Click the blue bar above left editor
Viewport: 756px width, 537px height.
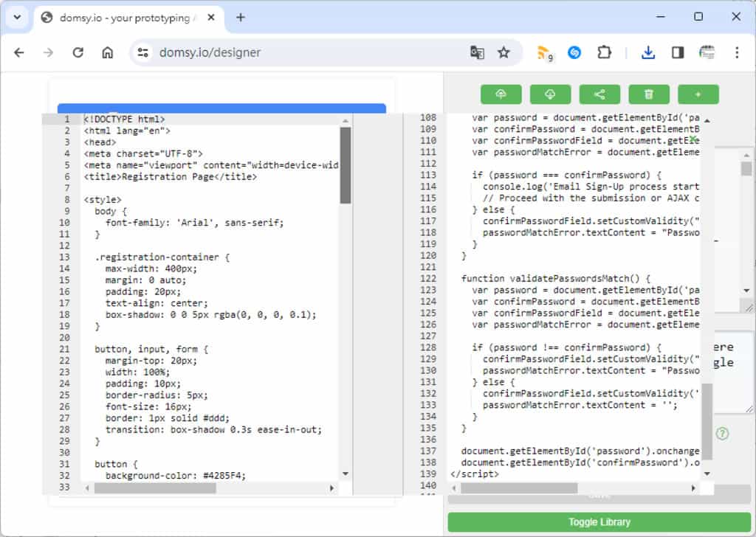coord(221,108)
